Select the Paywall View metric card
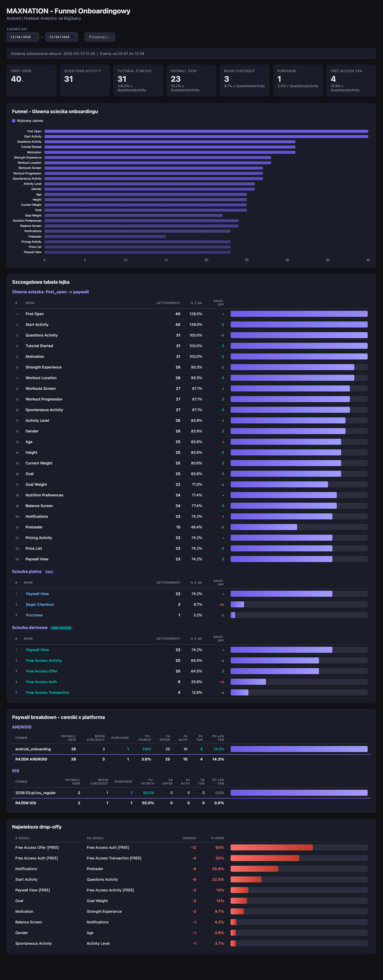 pos(191,80)
